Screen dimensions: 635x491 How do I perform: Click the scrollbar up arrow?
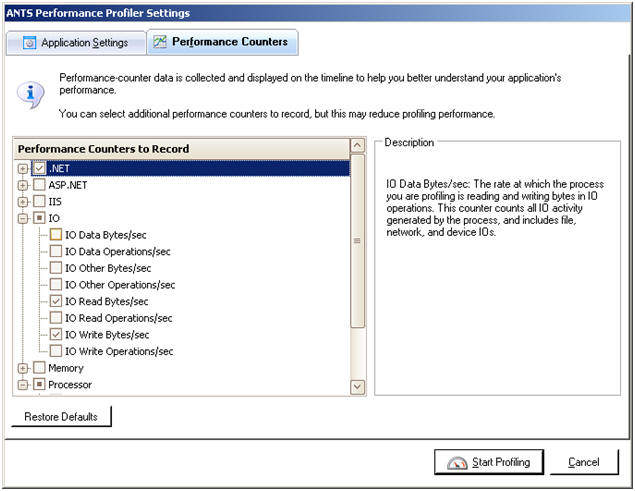tap(357, 145)
